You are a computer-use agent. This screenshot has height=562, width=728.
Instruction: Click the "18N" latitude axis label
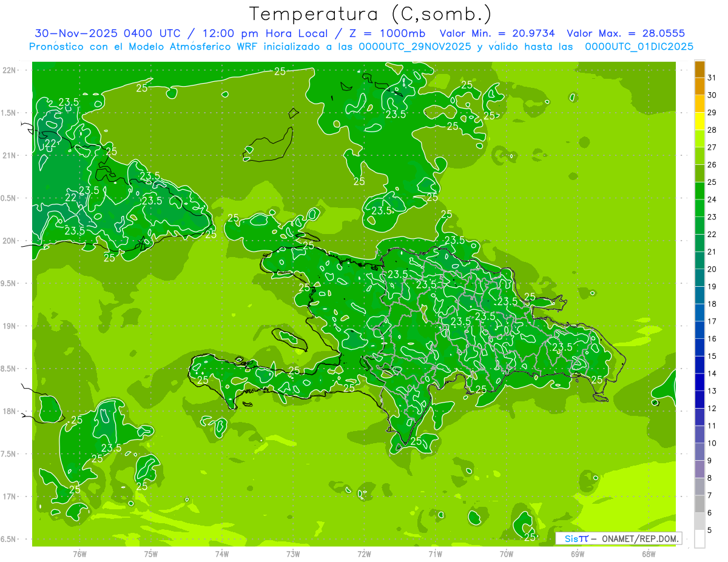10,411
